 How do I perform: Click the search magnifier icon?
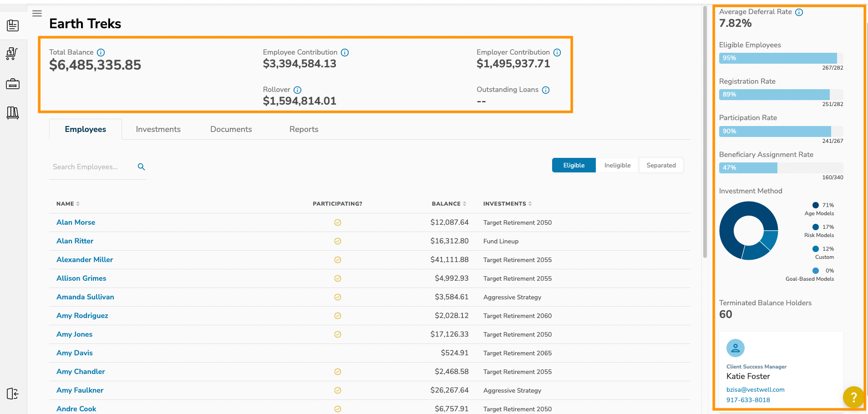pyautogui.click(x=142, y=167)
